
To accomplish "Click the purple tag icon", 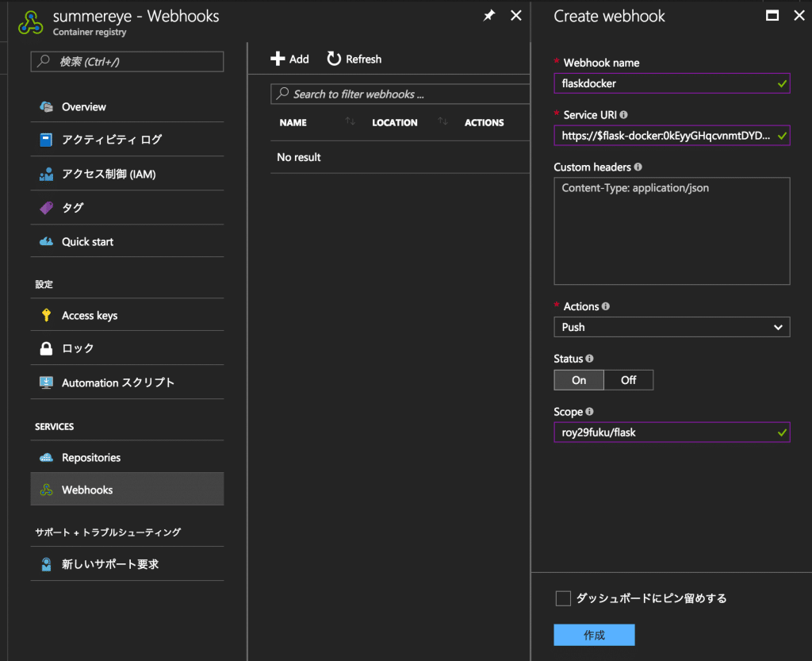I will tap(46, 208).
